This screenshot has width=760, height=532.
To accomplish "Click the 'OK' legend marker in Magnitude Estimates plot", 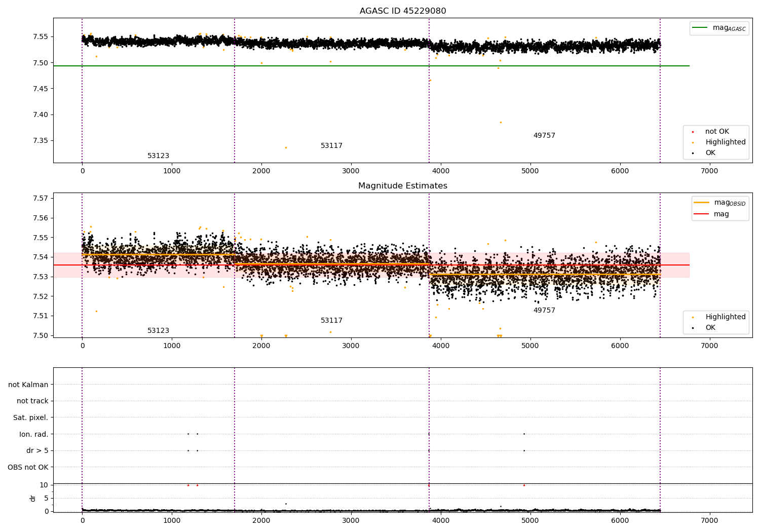I will click(x=693, y=328).
